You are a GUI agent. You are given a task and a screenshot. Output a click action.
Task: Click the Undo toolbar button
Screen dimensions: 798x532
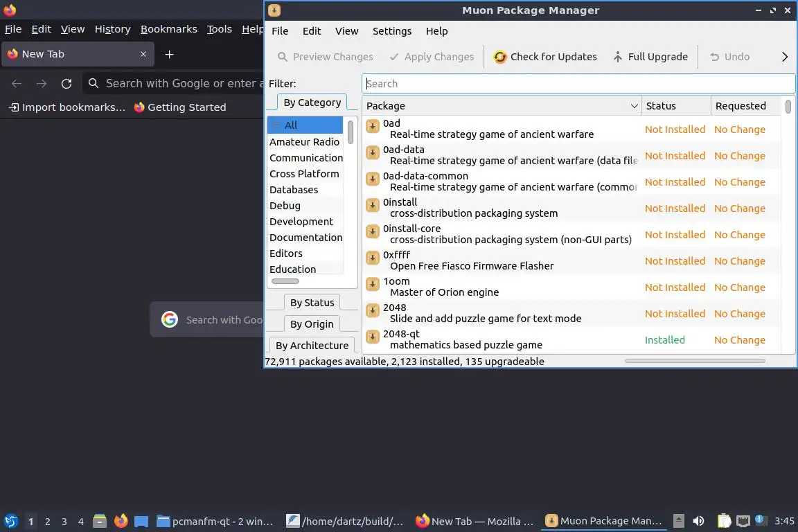(729, 57)
